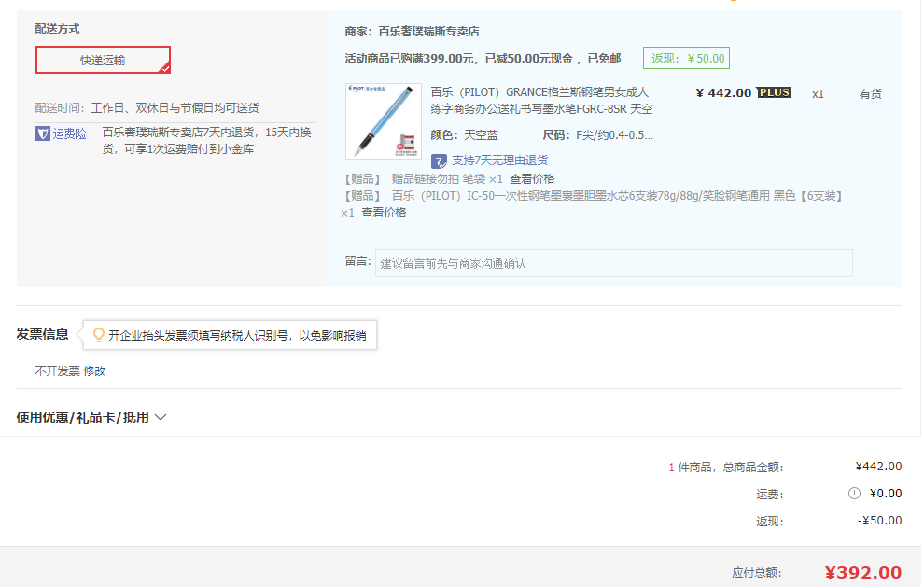Click the 运费险 shield icon
This screenshot has width=924, height=587.
point(42,133)
